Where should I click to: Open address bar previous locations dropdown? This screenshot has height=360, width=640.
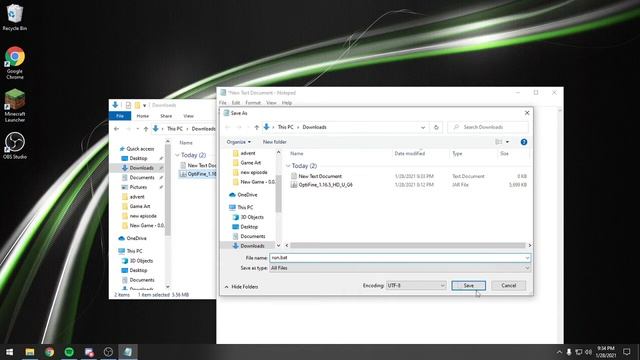423,127
